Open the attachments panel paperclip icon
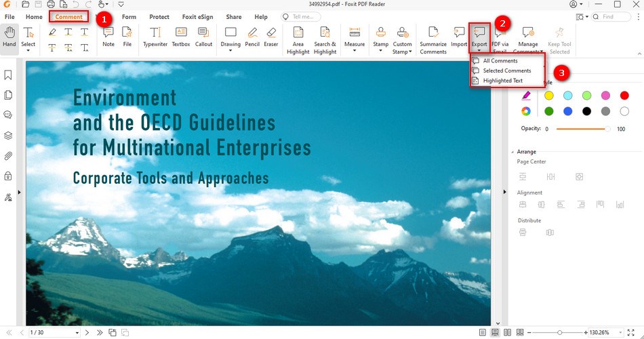 [9, 155]
